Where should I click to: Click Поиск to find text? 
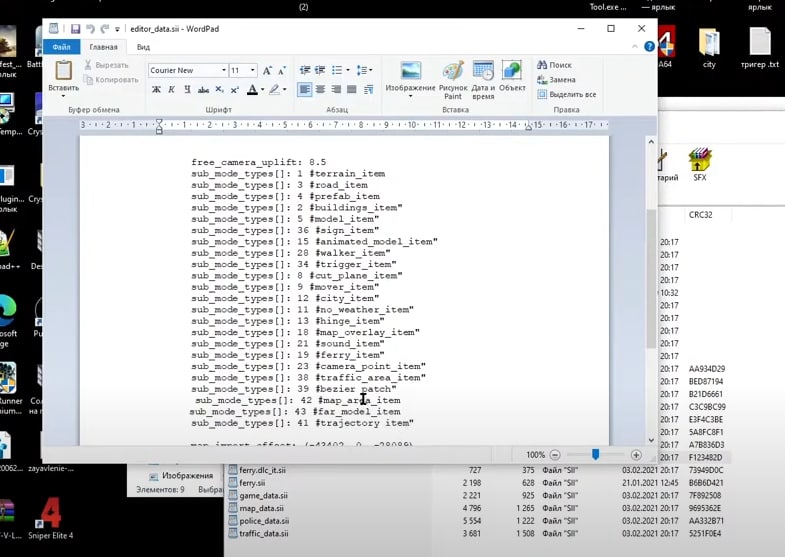554,65
